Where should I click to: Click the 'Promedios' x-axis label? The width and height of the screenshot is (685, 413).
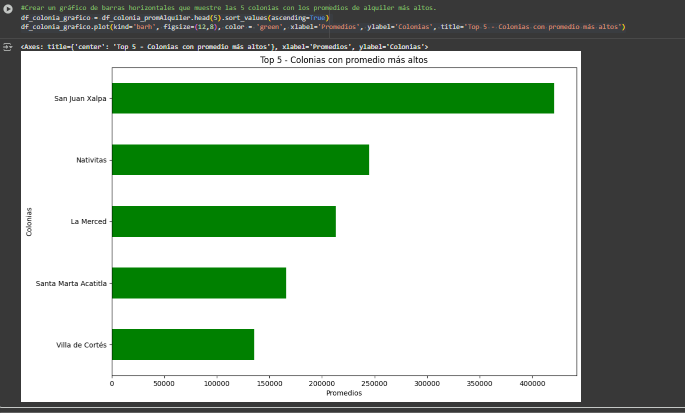click(344, 393)
